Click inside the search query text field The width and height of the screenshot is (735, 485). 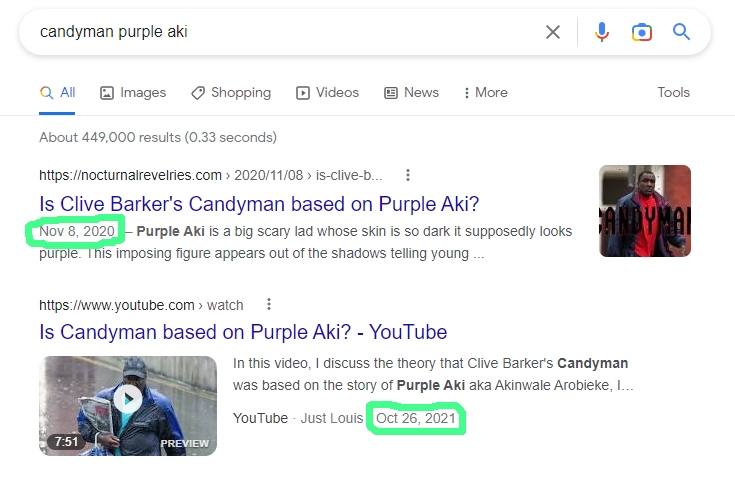click(280, 32)
